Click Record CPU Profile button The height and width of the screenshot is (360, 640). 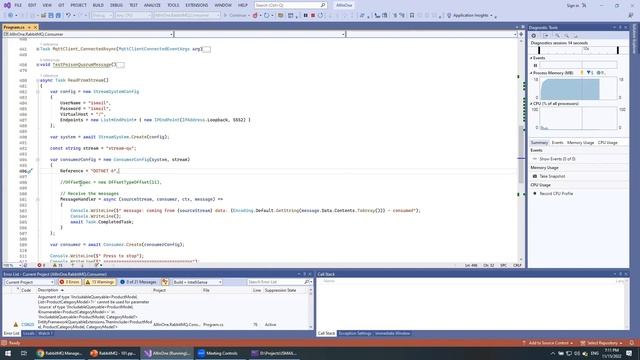click(556, 193)
